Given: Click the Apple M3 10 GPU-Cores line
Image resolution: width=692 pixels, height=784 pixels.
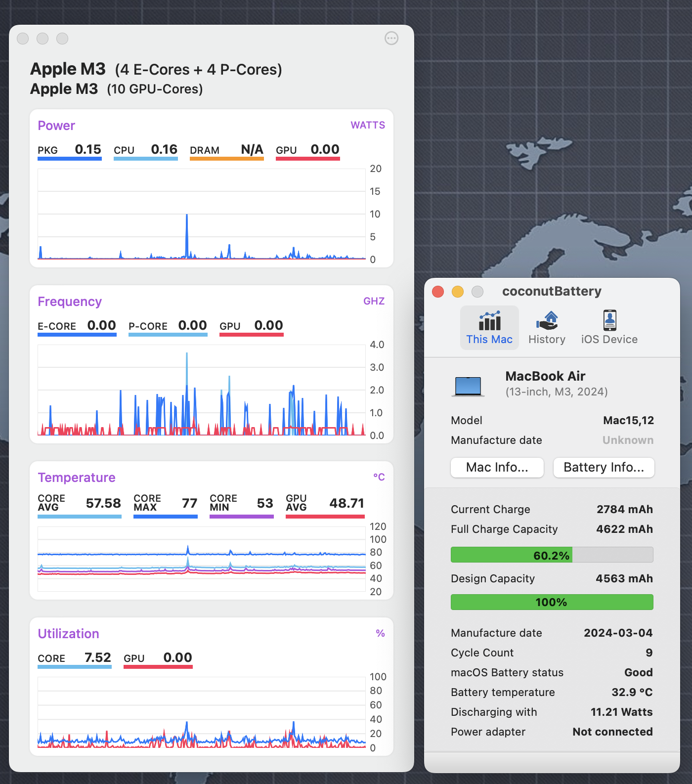Looking at the screenshot, I should tap(117, 89).
